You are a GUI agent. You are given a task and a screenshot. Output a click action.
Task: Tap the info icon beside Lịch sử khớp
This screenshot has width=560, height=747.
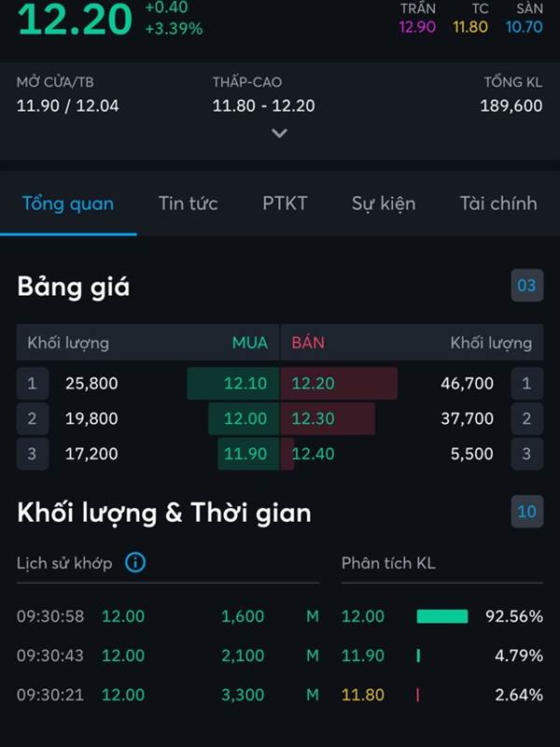click(x=135, y=563)
